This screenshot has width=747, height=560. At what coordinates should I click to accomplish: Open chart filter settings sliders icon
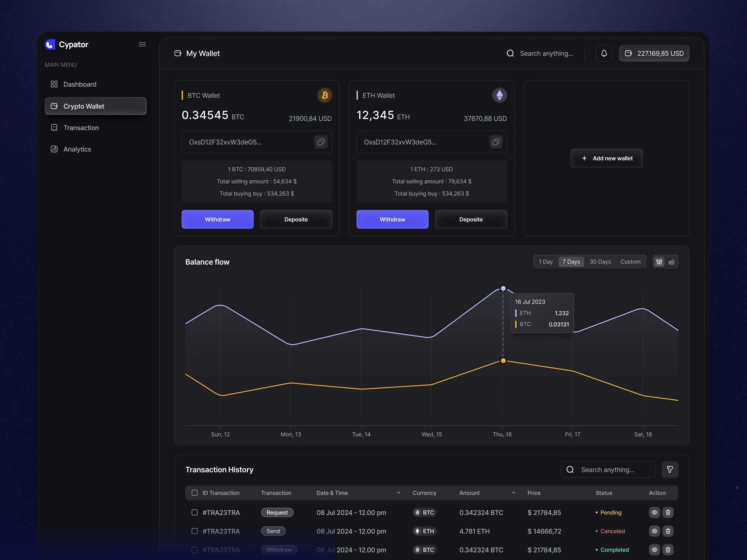pos(659,262)
